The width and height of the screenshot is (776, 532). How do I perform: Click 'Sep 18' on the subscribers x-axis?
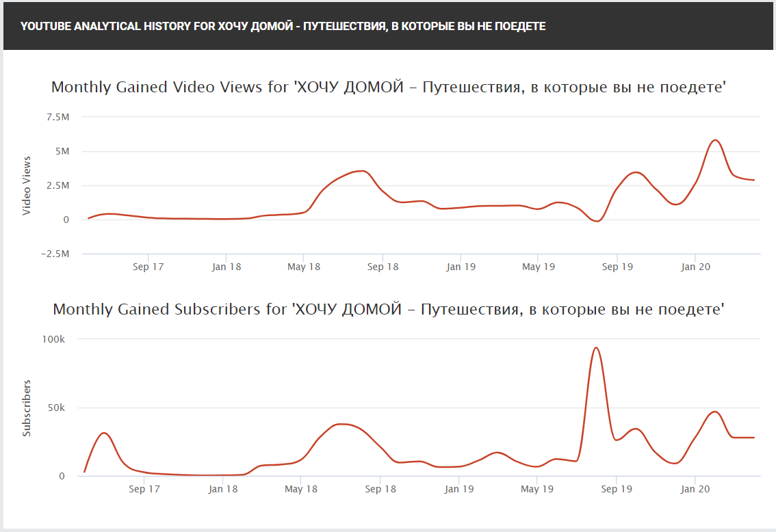pyautogui.click(x=380, y=489)
